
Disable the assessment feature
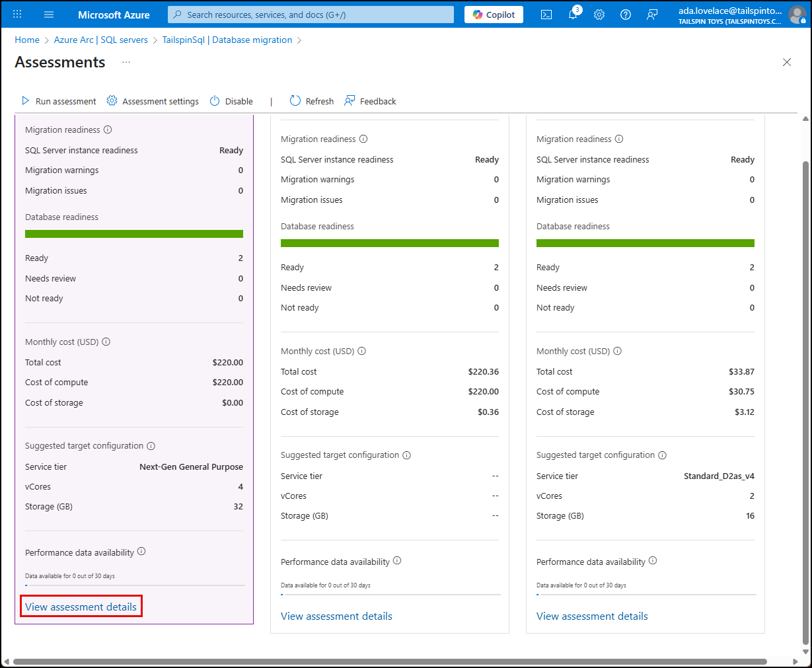click(x=231, y=100)
